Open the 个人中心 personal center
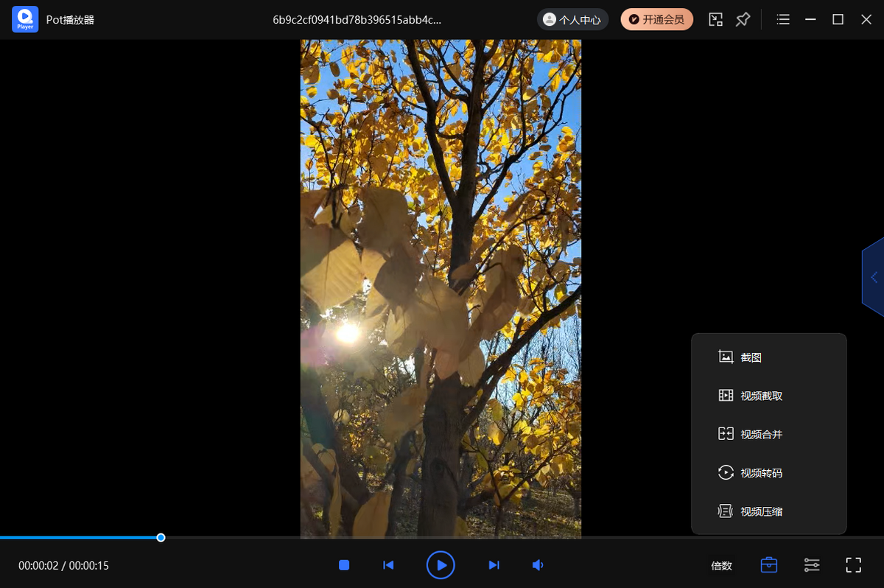The width and height of the screenshot is (884, 588). click(x=572, y=20)
